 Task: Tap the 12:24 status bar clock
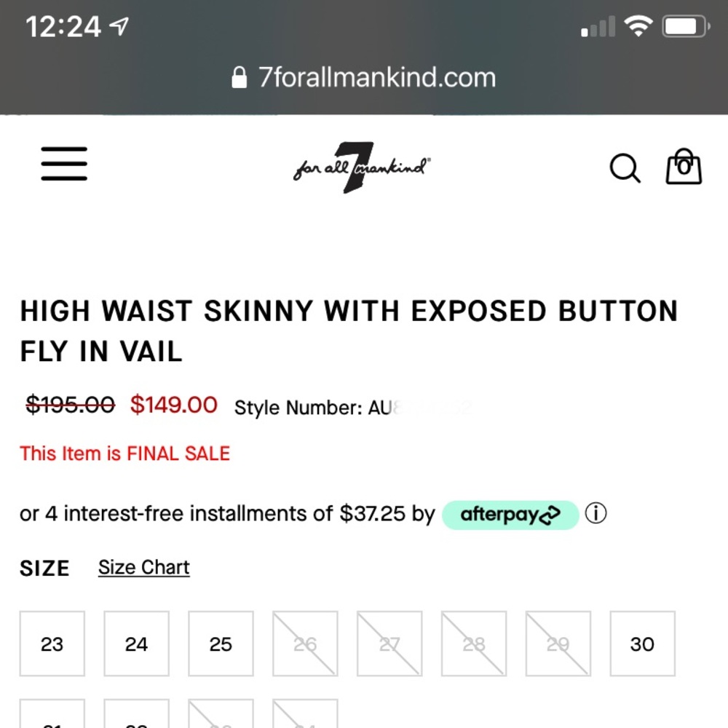(63, 28)
